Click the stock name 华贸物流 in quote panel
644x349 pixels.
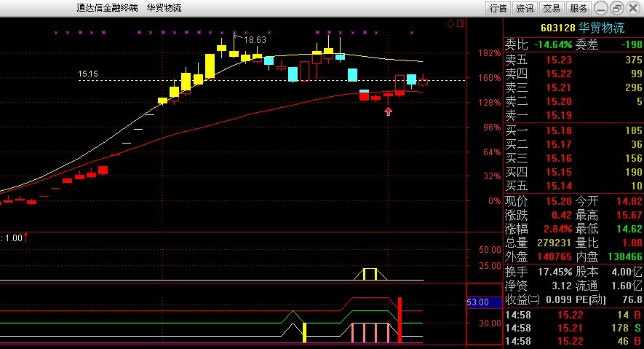pyautogui.click(x=601, y=28)
